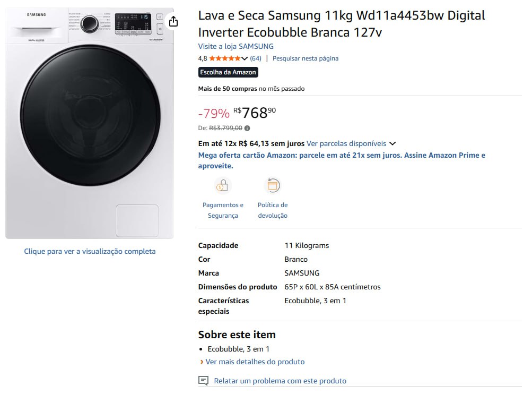Click Ver mais detalhes do produto
The height and width of the screenshot is (394, 532).
point(255,362)
